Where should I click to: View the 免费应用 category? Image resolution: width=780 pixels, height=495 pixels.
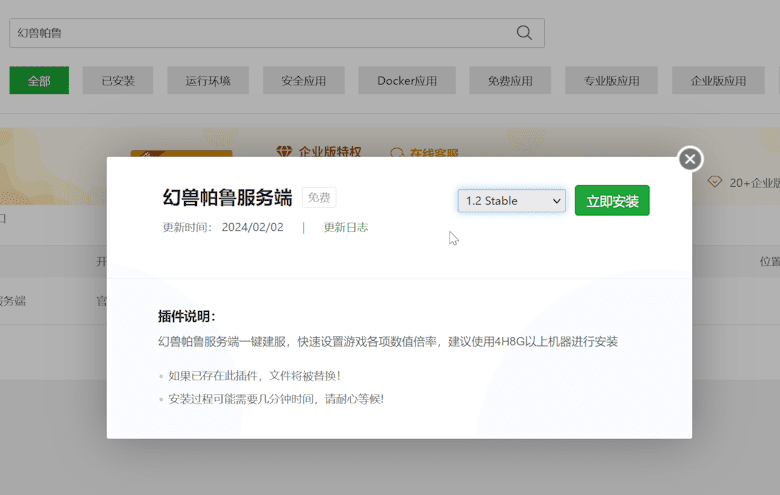coord(510,81)
